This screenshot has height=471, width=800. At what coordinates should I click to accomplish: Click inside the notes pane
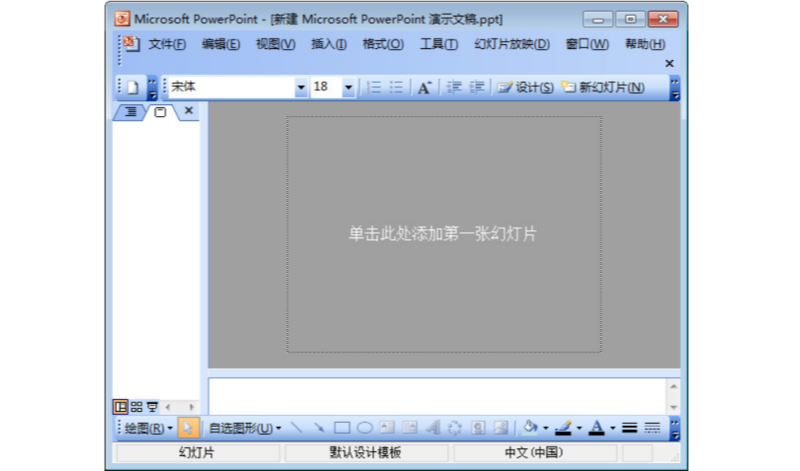tap(437, 397)
